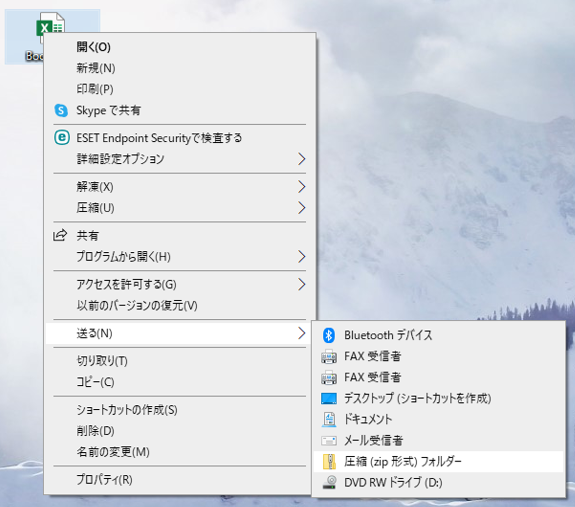
Task: Select ESET Endpoint Securityで検査する
Action: (x=180, y=138)
